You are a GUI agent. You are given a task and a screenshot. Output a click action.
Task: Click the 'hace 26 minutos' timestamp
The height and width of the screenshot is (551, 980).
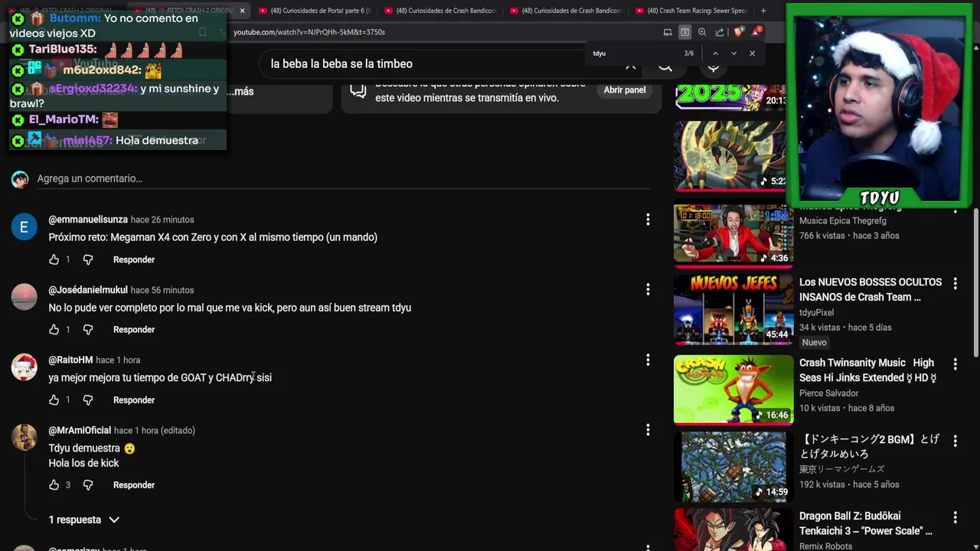[162, 220]
